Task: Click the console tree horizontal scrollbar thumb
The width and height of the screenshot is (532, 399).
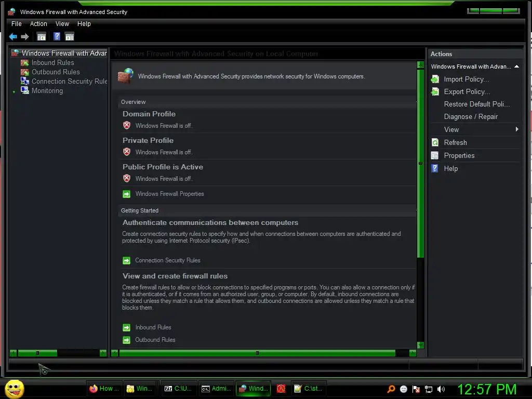Action: click(x=37, y=353)
